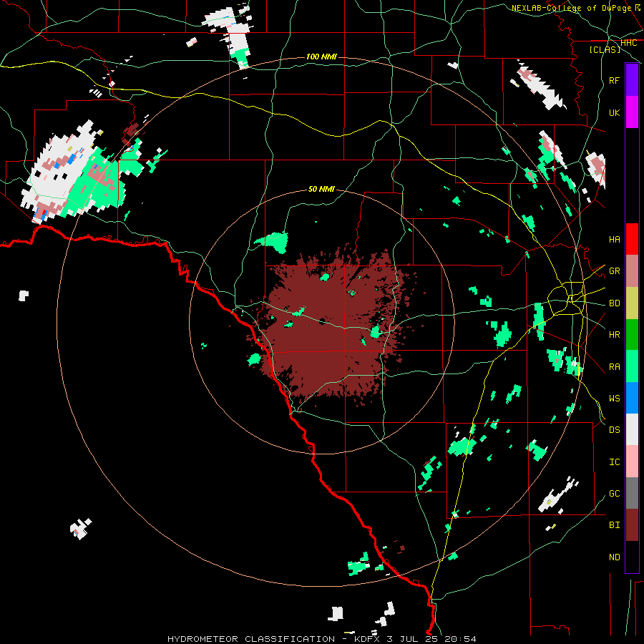This screenshot has width=644, height=644.
Task: Click the blue WS legend swatch
Action: click(x=632, y=398)
